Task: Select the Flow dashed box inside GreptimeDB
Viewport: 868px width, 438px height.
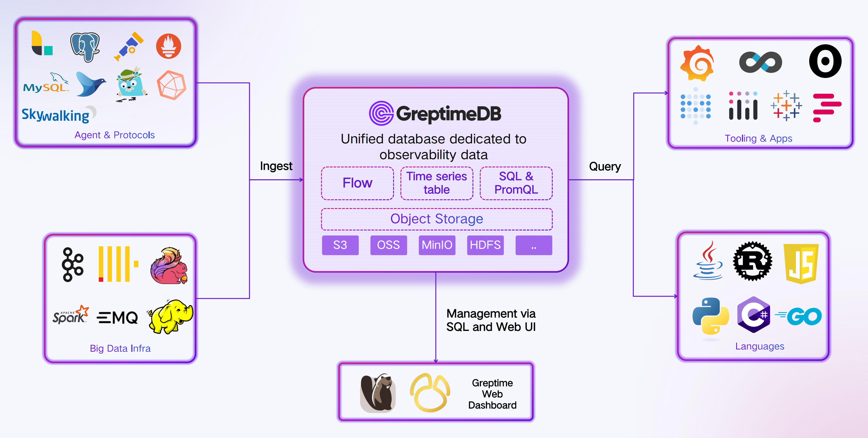Action: click(x=357, y=183)
